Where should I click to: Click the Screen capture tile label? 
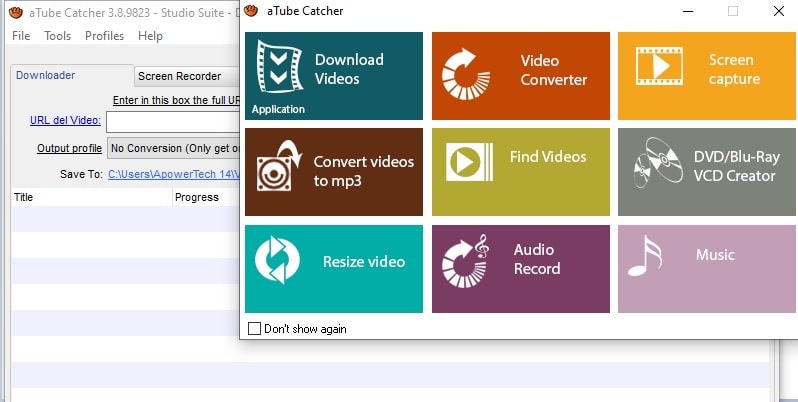click(x=734, y=69)
